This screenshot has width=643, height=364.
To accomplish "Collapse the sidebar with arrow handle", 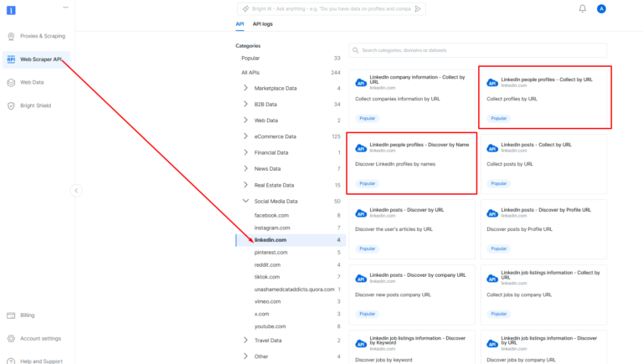I will pos(76,190).
